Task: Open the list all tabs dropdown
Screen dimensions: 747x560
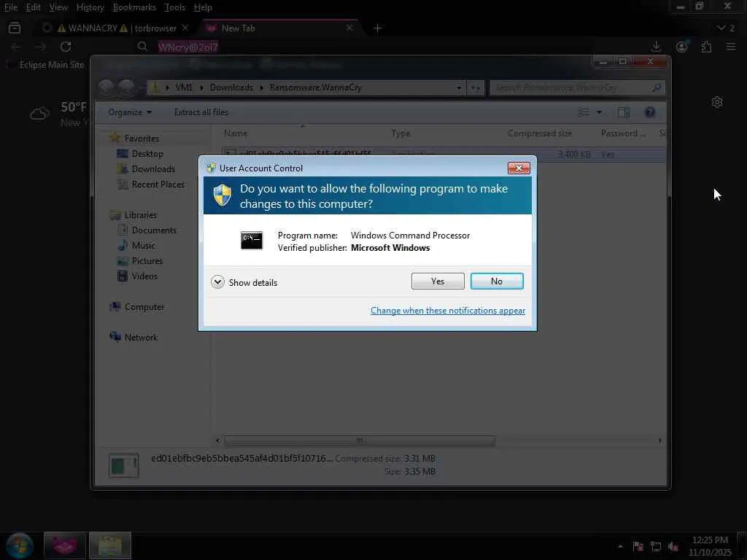Action: (726, 28)
